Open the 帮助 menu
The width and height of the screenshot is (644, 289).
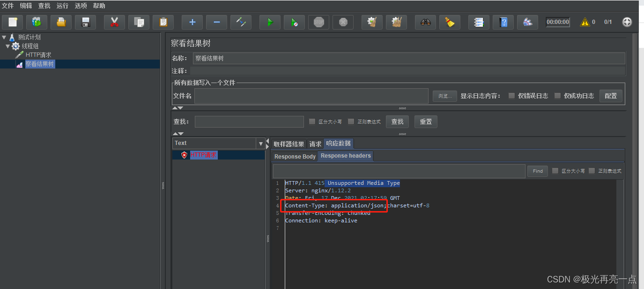99,6
